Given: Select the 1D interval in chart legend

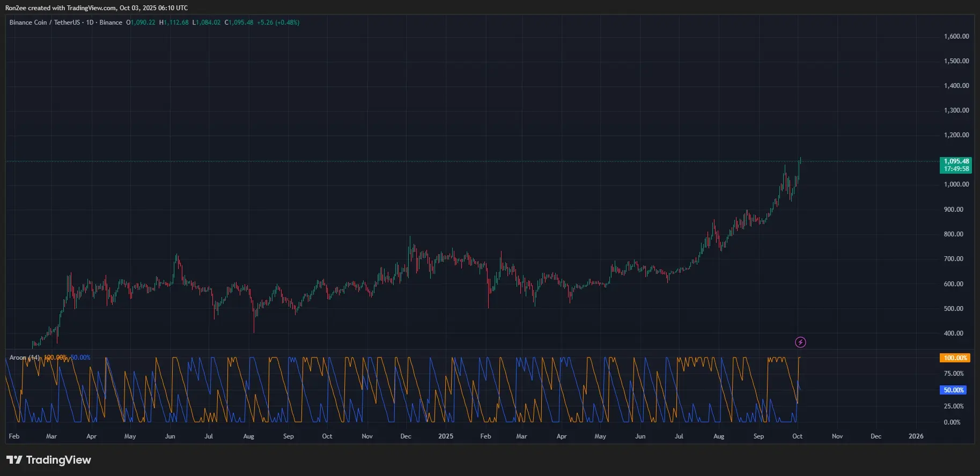Looking at the screenshot, I should (90, 23).
